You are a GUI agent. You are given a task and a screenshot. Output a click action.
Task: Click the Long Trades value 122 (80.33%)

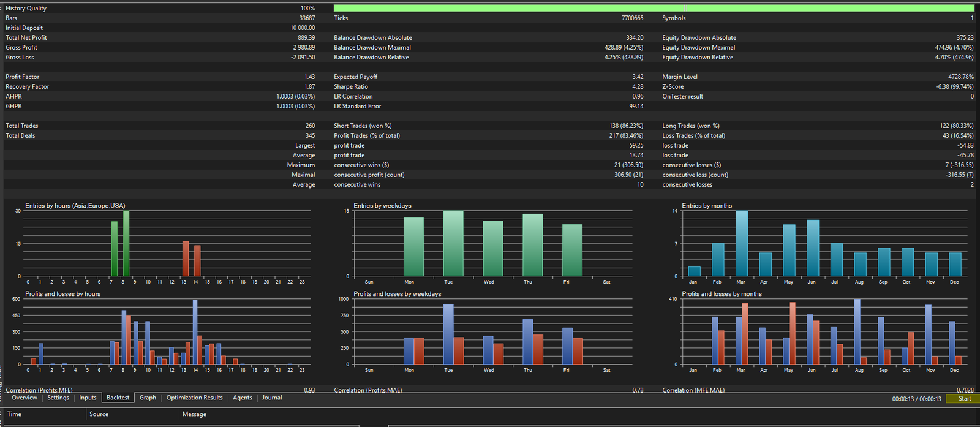click(957, 126)
